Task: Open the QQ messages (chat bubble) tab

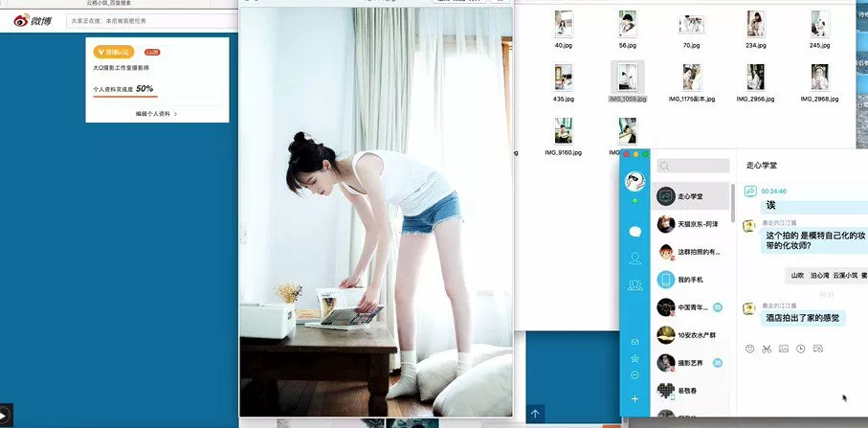Action: pyautogui.click(x=634, y=232)
